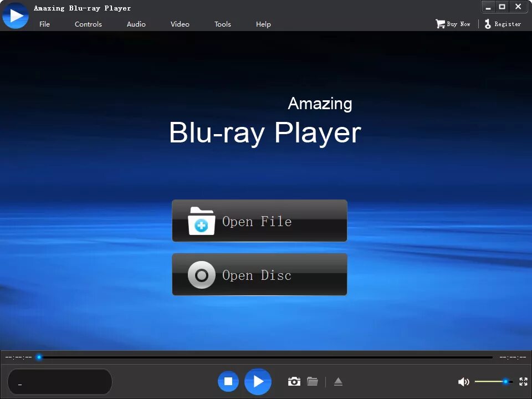
Task: Click the total duration readout on the right
Action: 513,357
